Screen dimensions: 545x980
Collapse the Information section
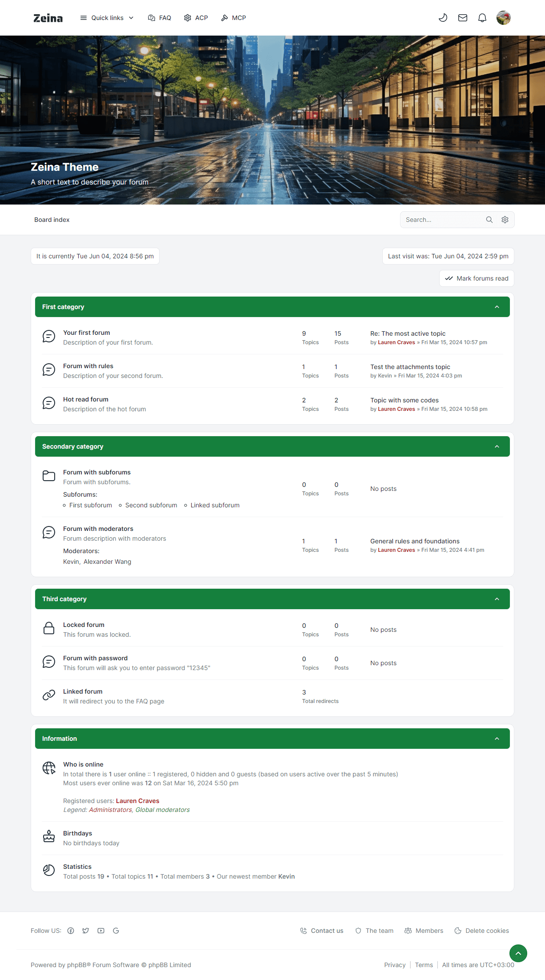[497, 738]
